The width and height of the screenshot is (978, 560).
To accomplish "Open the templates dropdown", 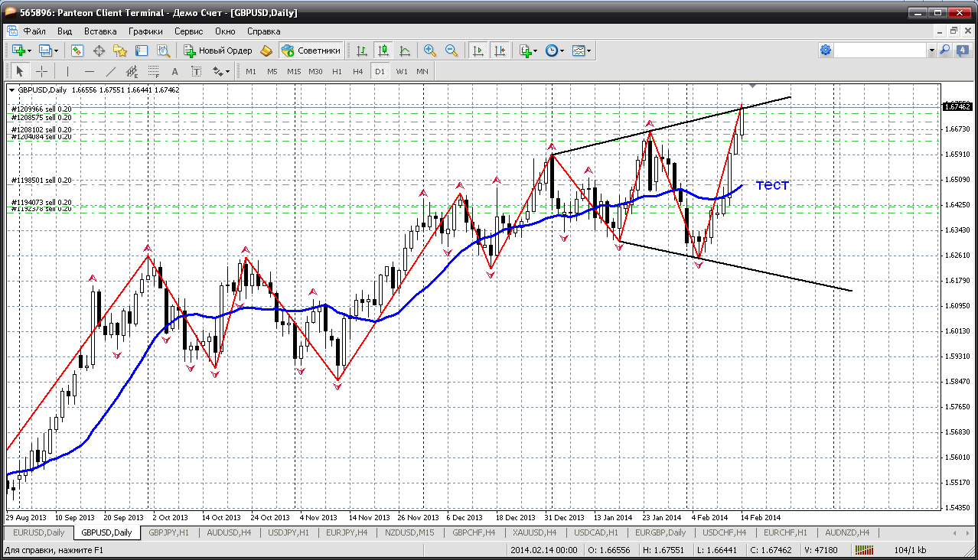I will [x=582, y=50].
